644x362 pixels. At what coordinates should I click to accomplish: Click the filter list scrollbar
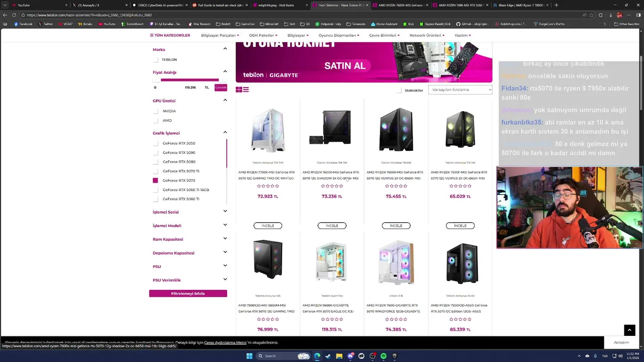[226, 153]
